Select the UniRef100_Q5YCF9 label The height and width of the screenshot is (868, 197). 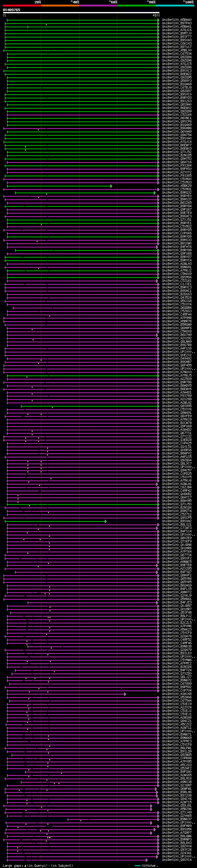tap(177, 633)
